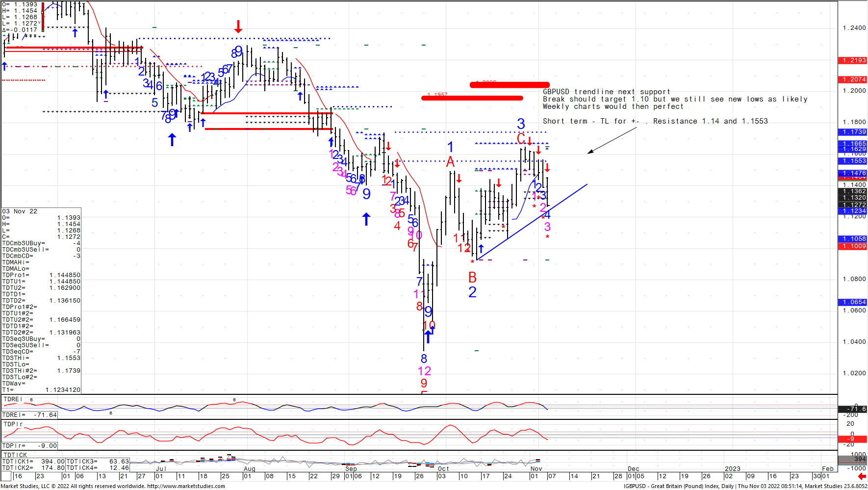Click the red arrow at bottom-right corner
The height and width of the screenshot is (490, 868).
click(x=862, y=476)
